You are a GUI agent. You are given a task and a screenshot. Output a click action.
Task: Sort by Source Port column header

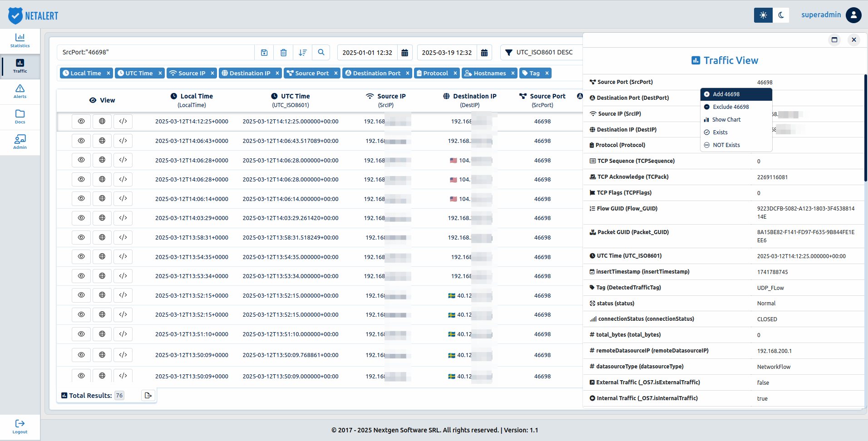coord(542,100)
